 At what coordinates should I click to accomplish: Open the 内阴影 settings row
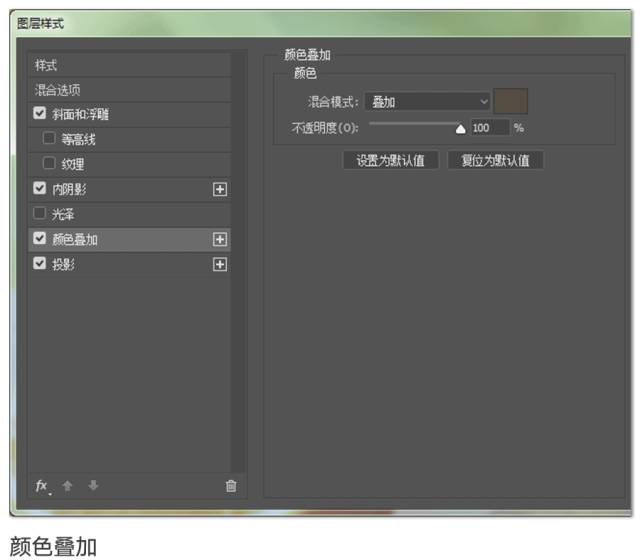[129, 189]
